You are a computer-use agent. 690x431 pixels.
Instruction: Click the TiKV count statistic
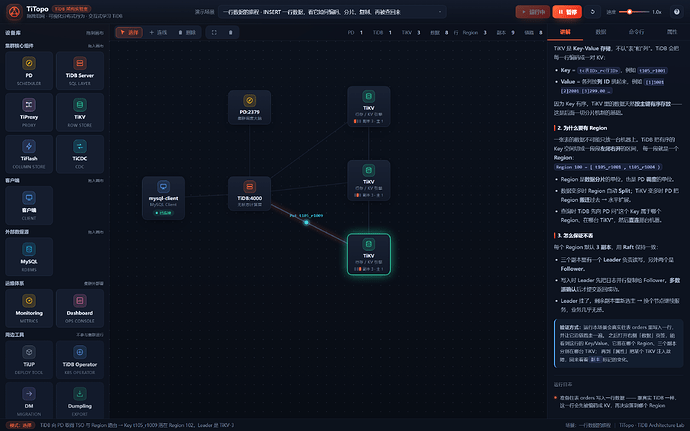pyautogui.click(x=411, y=33)
